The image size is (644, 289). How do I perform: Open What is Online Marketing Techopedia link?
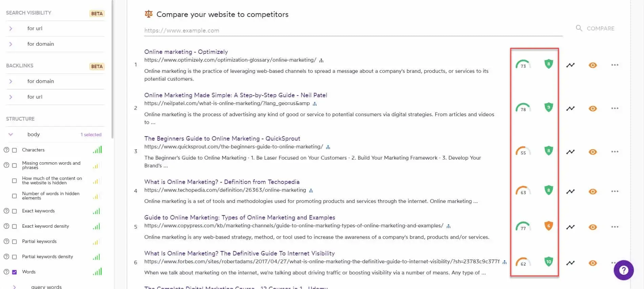[222, 182]
